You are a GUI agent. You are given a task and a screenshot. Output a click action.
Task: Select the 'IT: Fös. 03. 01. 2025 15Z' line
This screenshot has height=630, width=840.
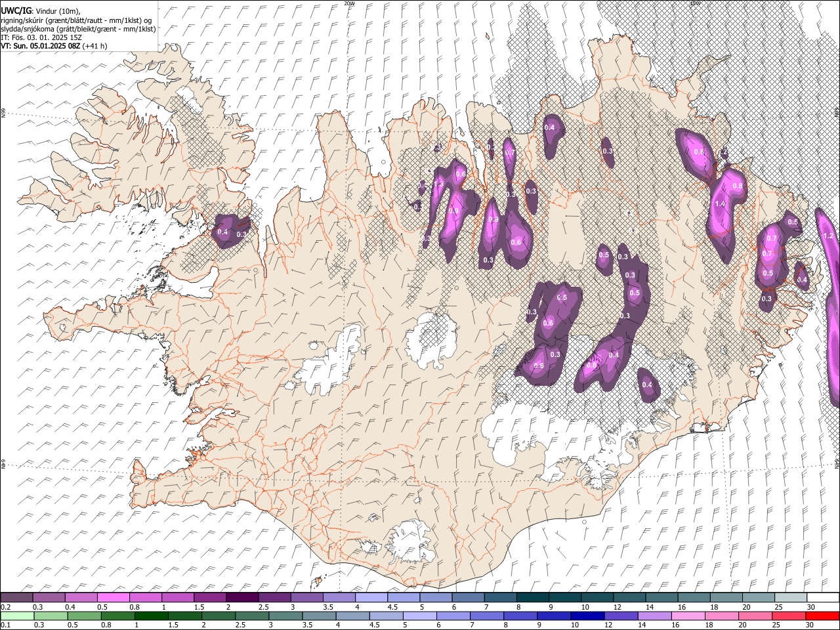(41, 37)
